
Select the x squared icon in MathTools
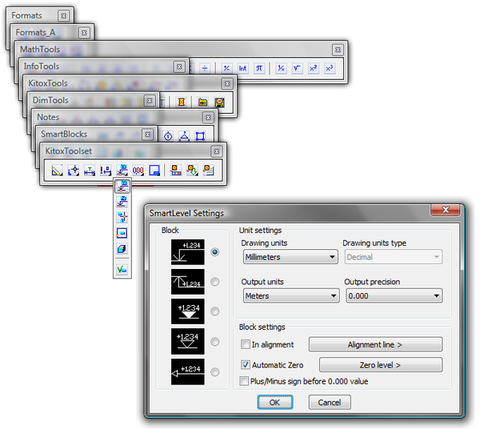point(313,68)
